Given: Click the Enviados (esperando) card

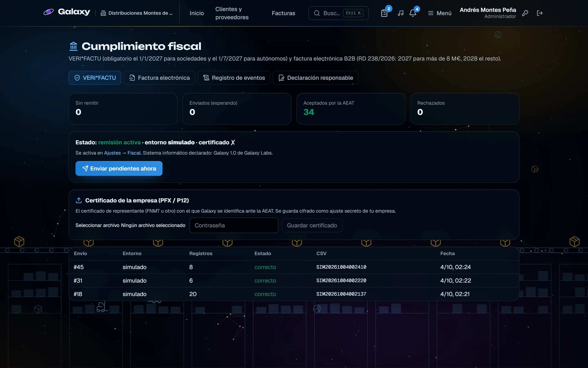Looking at the screenshot, I should [237, 109].
